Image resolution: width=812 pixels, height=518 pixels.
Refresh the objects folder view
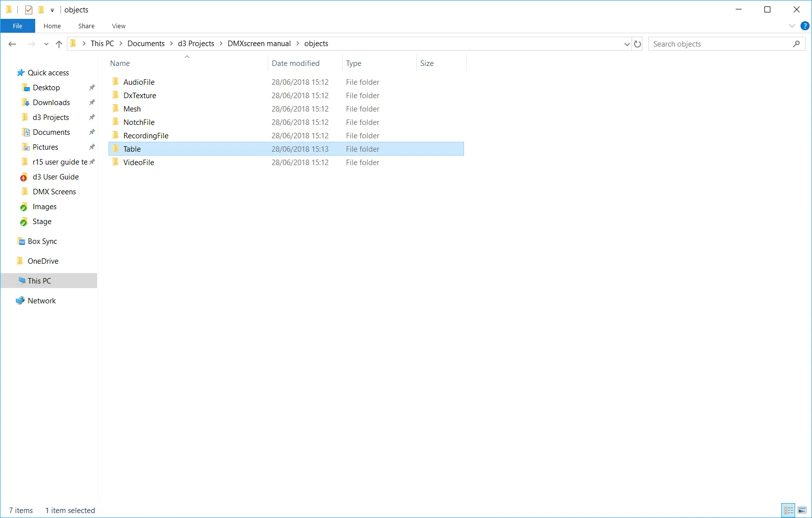[638, 44]
